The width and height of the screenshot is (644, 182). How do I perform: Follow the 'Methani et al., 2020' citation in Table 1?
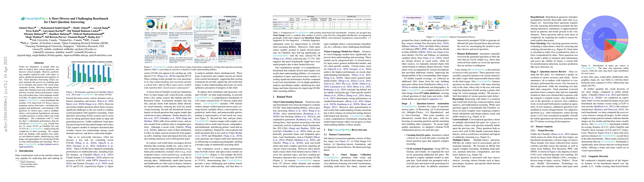[x=283, y=22]
